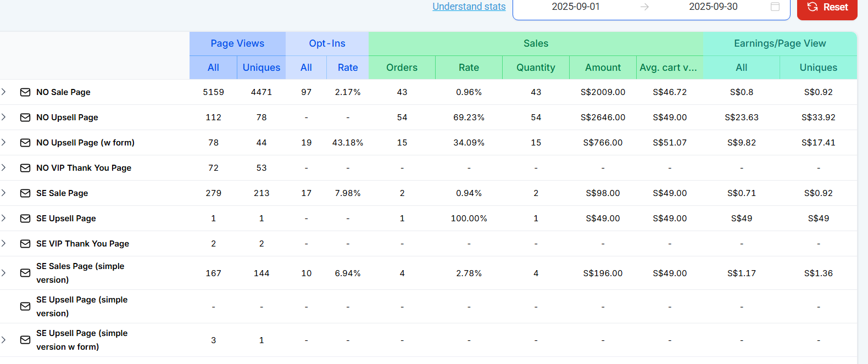868x364 pixels.
Task: Click the end date 2025-09-30 field
Action: pos(713,7)
